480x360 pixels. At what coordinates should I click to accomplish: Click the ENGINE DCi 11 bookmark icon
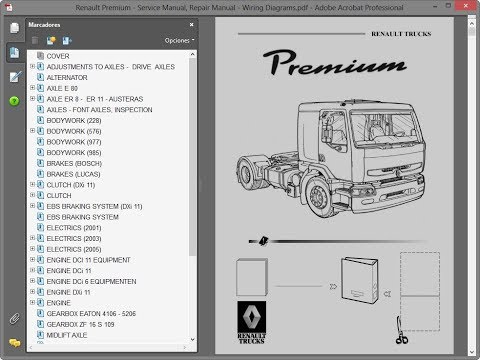click(40, 270)
